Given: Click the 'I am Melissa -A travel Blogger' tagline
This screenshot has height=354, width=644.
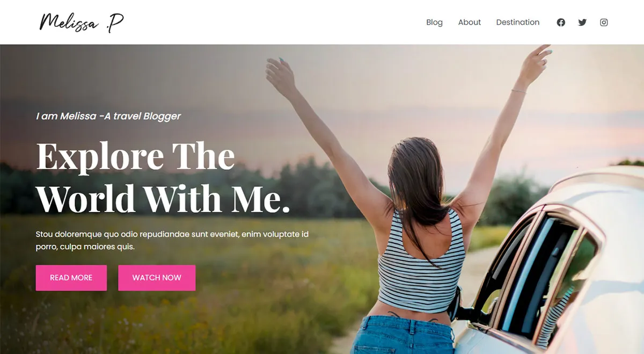Looking at the screenshot, I should coord(108,116).
